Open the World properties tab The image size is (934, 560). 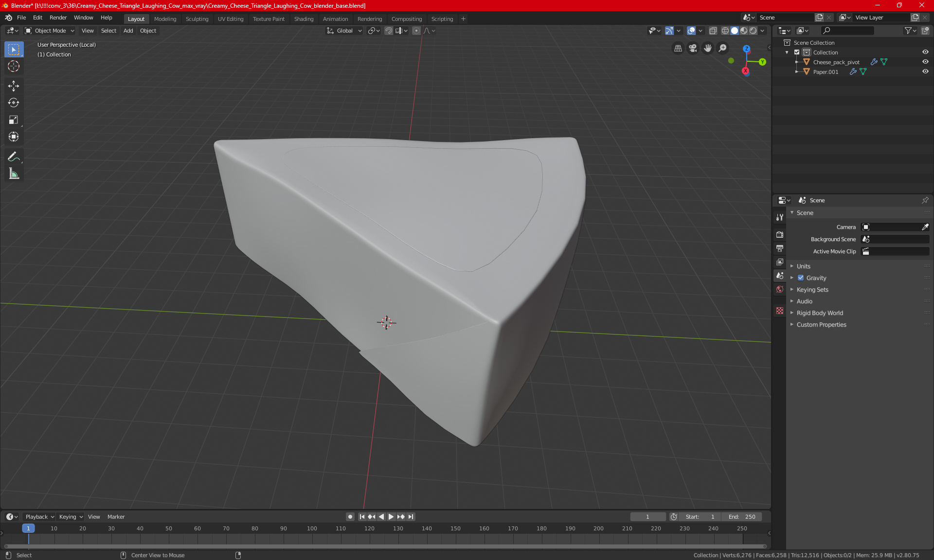780,289
